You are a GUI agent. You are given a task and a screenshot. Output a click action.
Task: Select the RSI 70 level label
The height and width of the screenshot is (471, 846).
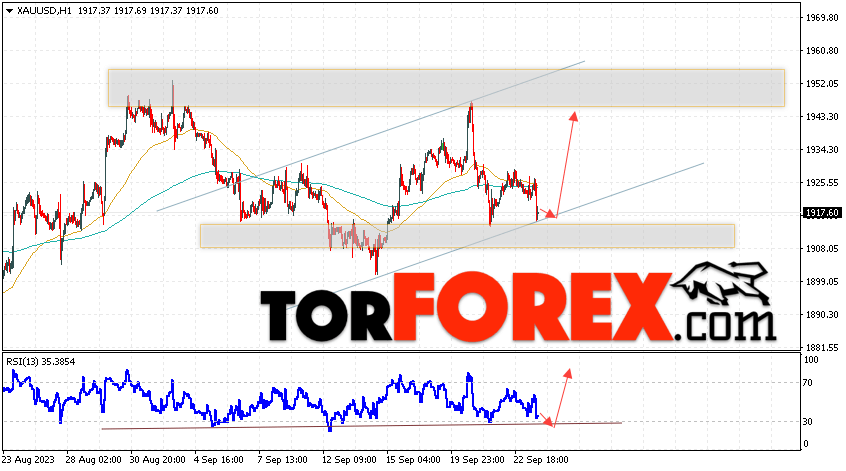pyautogui.click(x=808, y=383)
